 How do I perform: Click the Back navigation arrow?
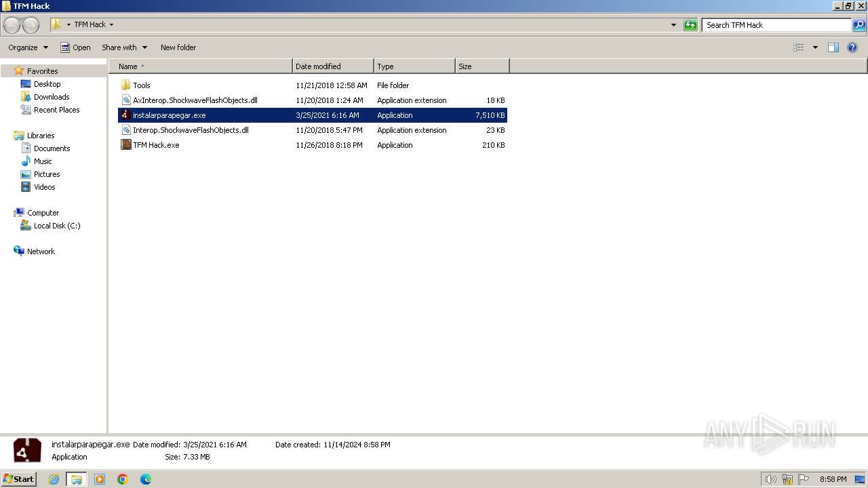point(12,25)
